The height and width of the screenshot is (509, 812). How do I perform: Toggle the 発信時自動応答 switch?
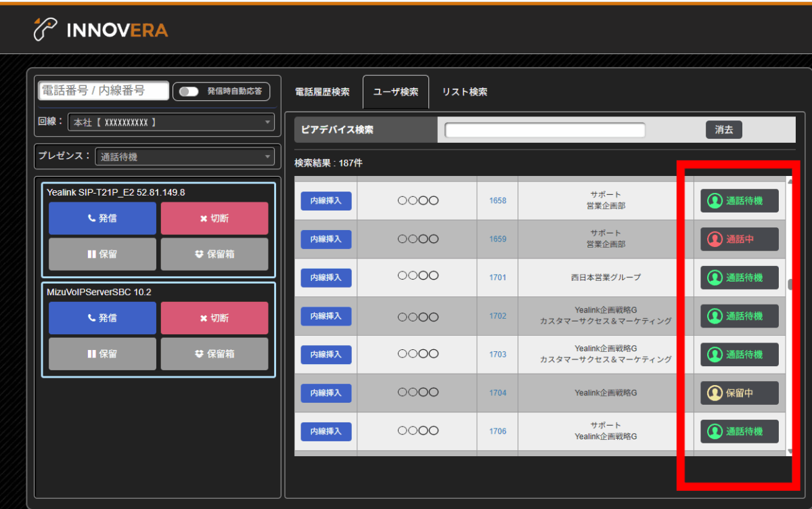[189, 91]
